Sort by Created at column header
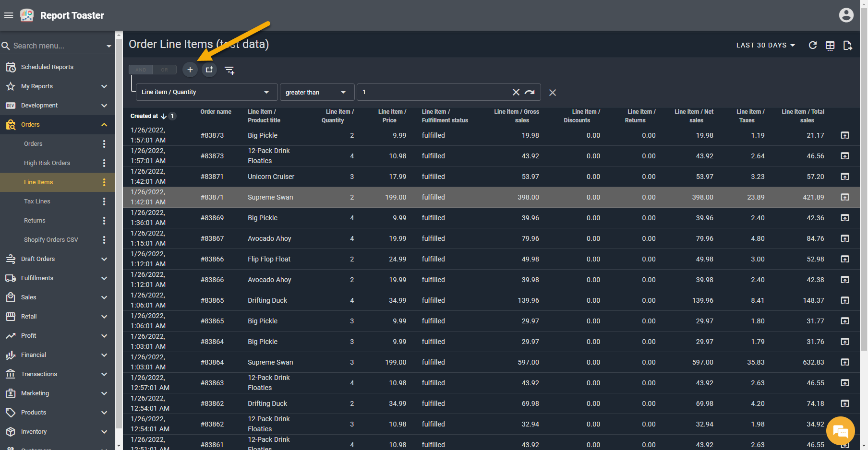This screenshot has width=868, height=450. click(x=145, y=116)
